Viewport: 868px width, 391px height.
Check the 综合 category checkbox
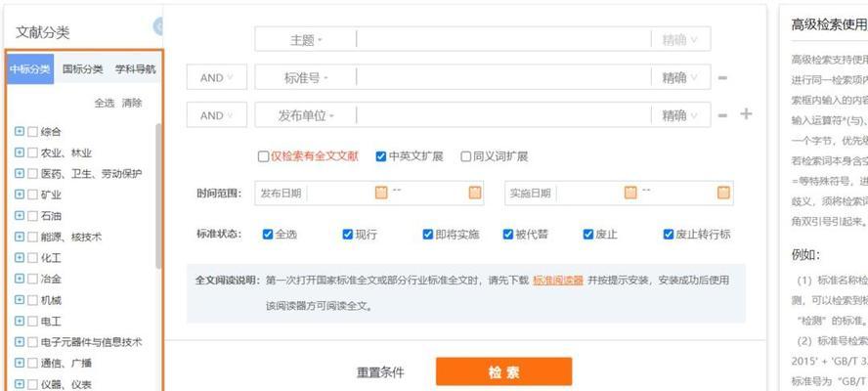(32, 132)
